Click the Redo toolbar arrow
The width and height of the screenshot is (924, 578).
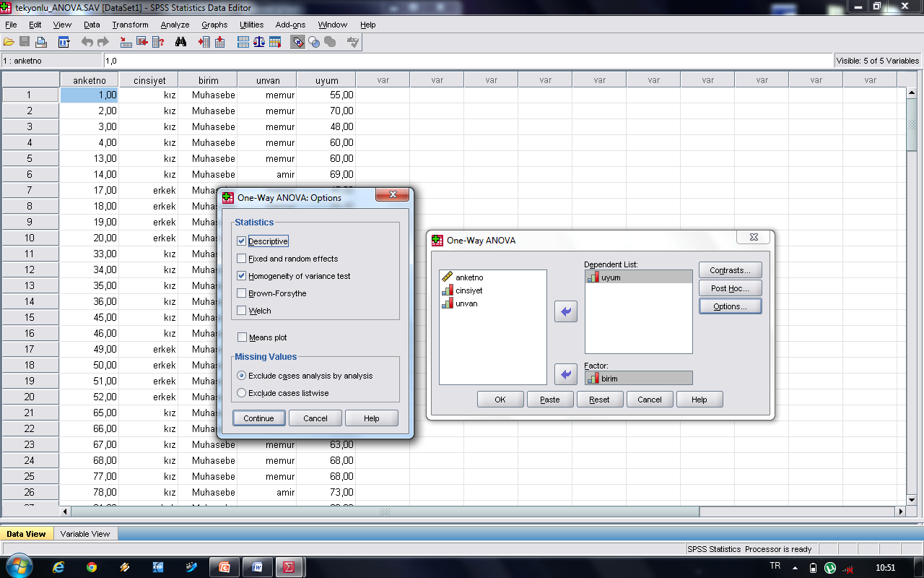pyautogui.click(x=103, y=43)
